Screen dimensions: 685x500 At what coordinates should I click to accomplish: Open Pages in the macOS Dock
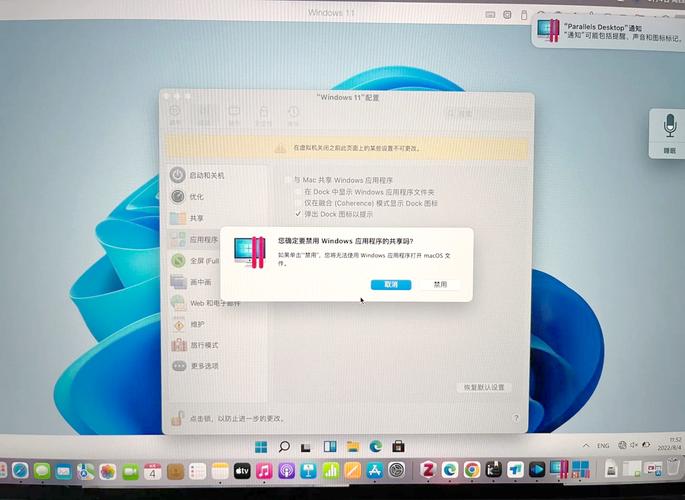pos(353,471)
